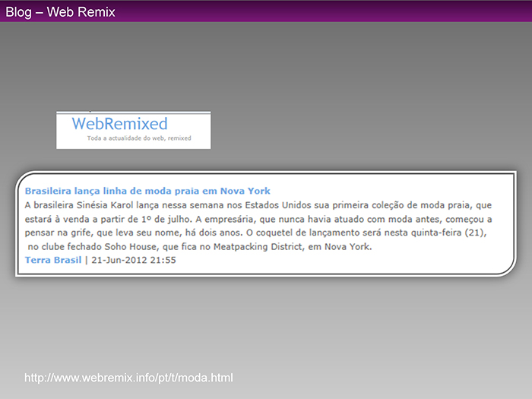Open the webremix.info moda URL
The height and width of the screenshot is (399, 532).
point(128,378)
